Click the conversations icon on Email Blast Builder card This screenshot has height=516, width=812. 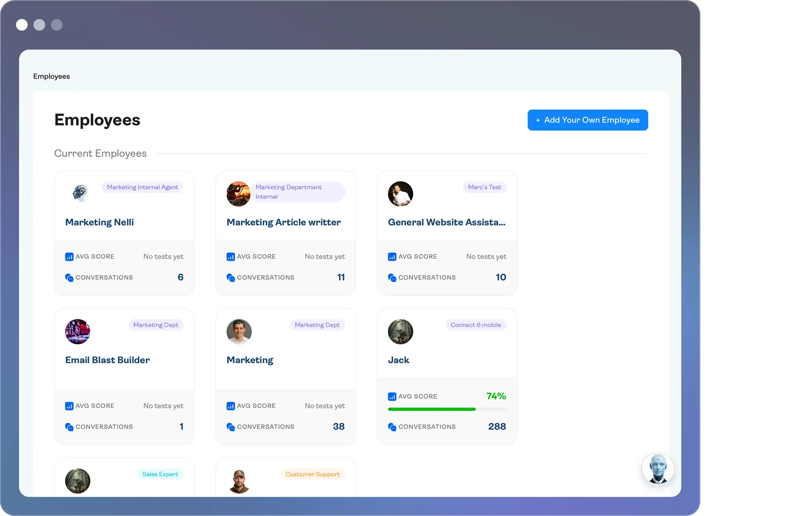click(69, 427)
